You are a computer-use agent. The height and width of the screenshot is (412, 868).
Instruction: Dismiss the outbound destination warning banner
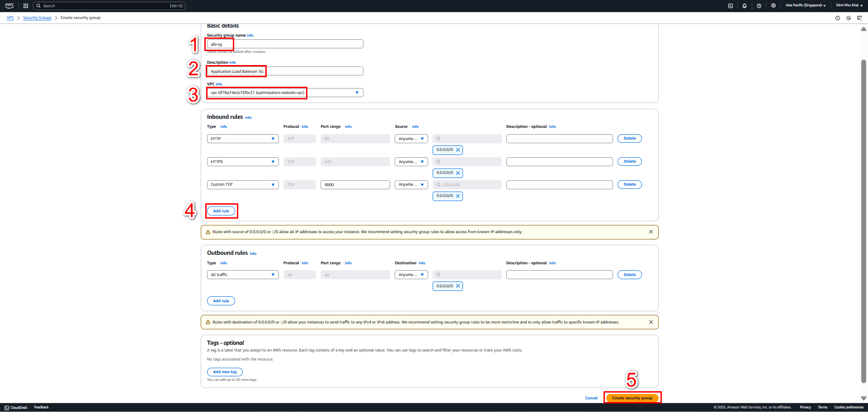point(651,322)
